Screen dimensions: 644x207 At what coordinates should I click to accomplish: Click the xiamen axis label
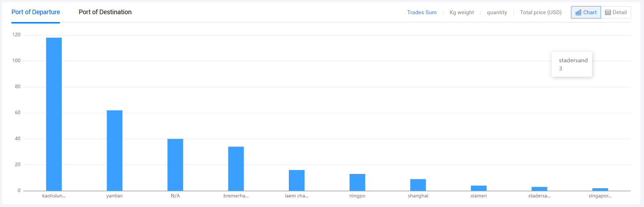[479, 196]
